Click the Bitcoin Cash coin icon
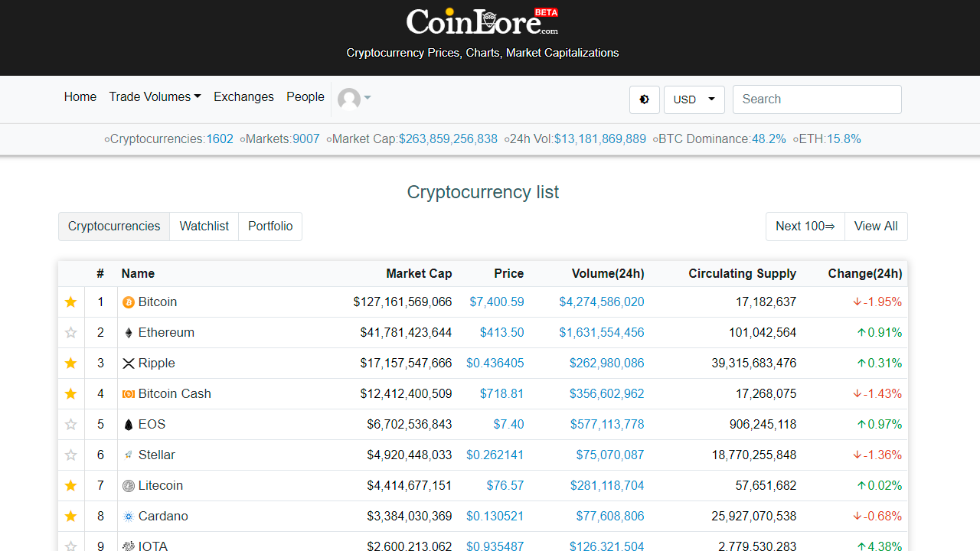Screen dimensions: 980x551 pyautogui.click(x=129, y=394)
